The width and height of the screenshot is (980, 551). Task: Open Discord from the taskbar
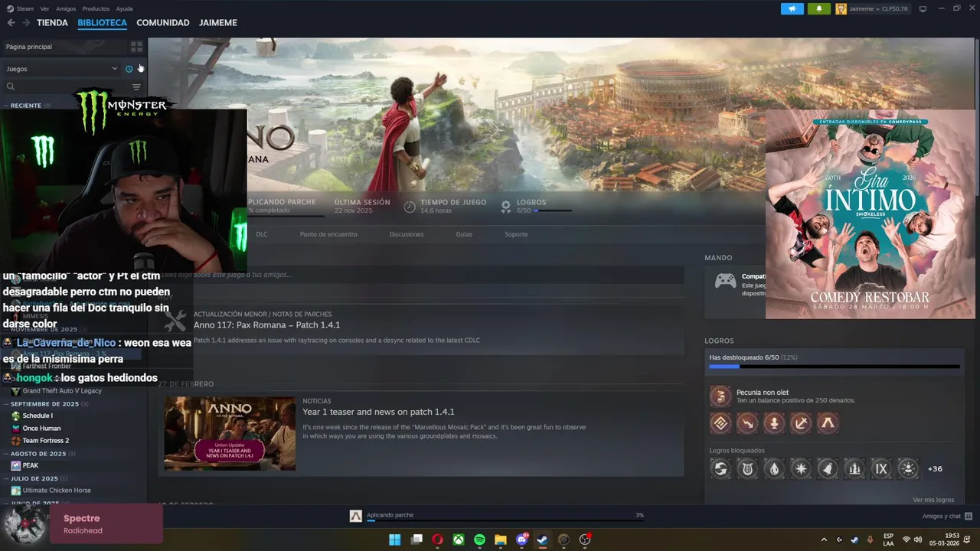[x=522, y=540]
